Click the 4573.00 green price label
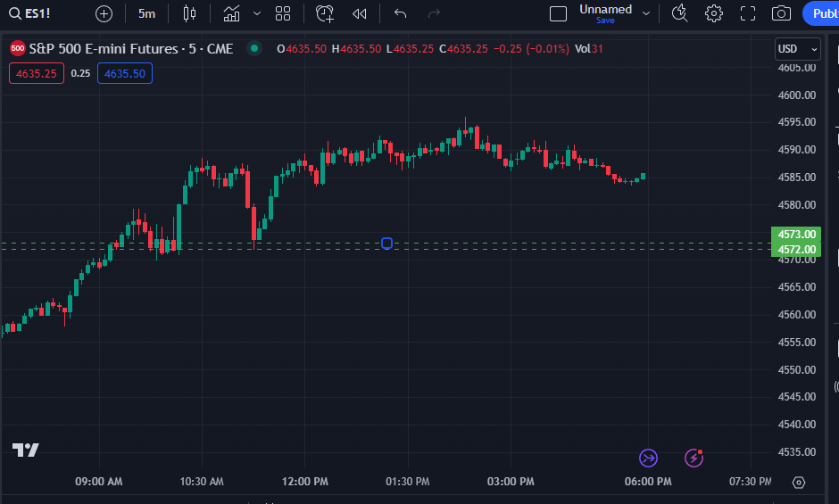839x504 pixels. [x=796, y=235]
